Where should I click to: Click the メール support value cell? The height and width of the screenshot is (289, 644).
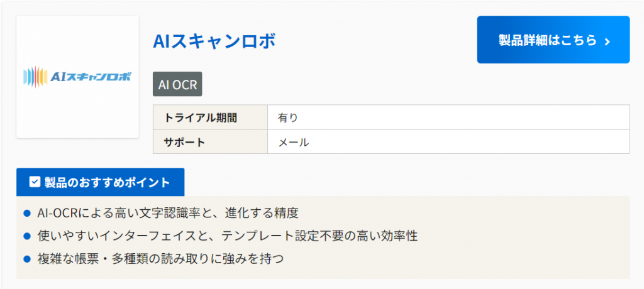pos(448,142)
